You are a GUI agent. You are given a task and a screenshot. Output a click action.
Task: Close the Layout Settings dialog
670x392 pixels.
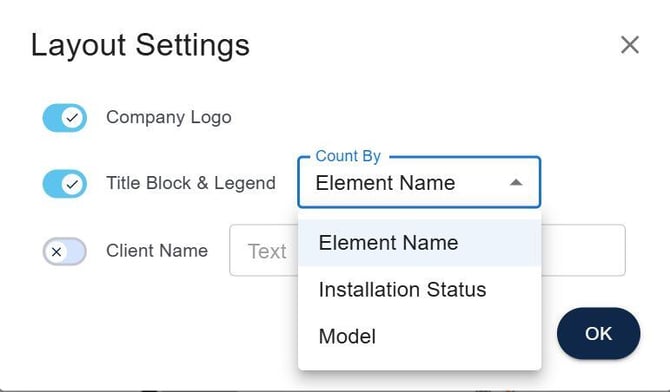click(630, 45)
